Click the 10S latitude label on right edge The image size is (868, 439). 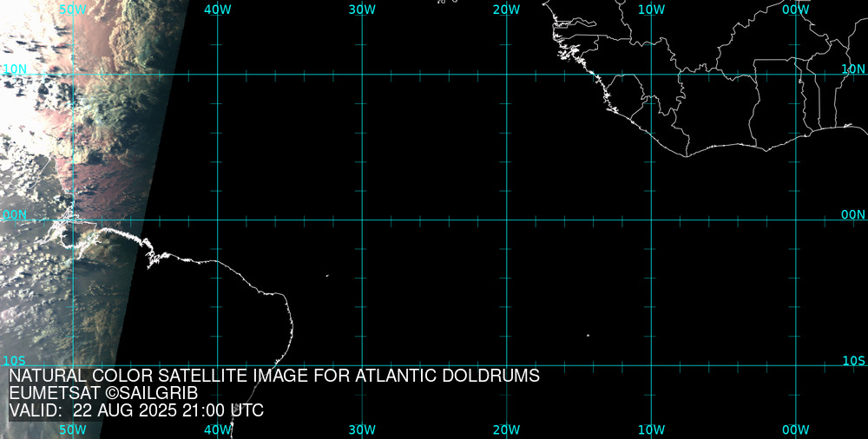click(x=853, y=360)
